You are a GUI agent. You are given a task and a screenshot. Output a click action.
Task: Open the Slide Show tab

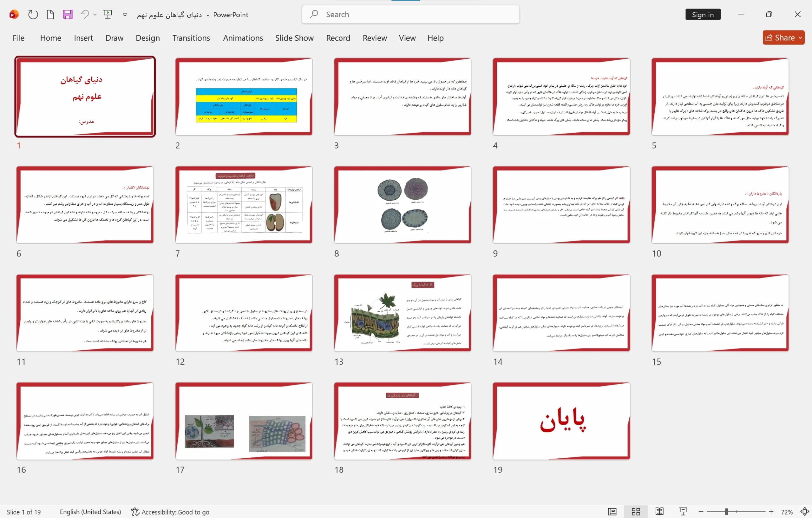[294, 38]
